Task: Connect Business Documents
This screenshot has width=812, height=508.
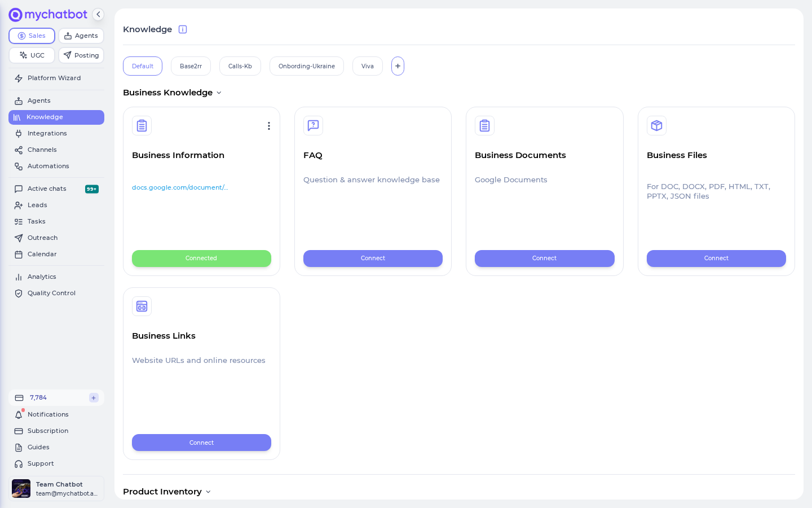Action: (544, 259)
